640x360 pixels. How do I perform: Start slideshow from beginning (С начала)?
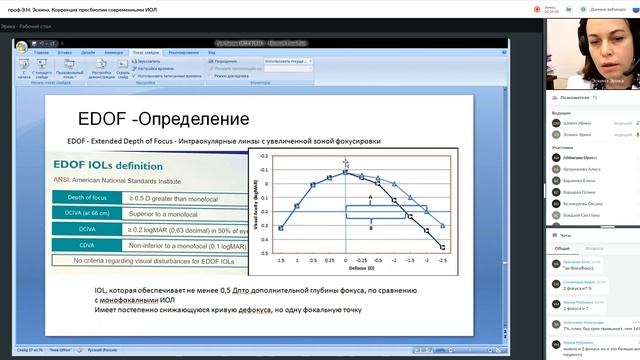point(24,68)
